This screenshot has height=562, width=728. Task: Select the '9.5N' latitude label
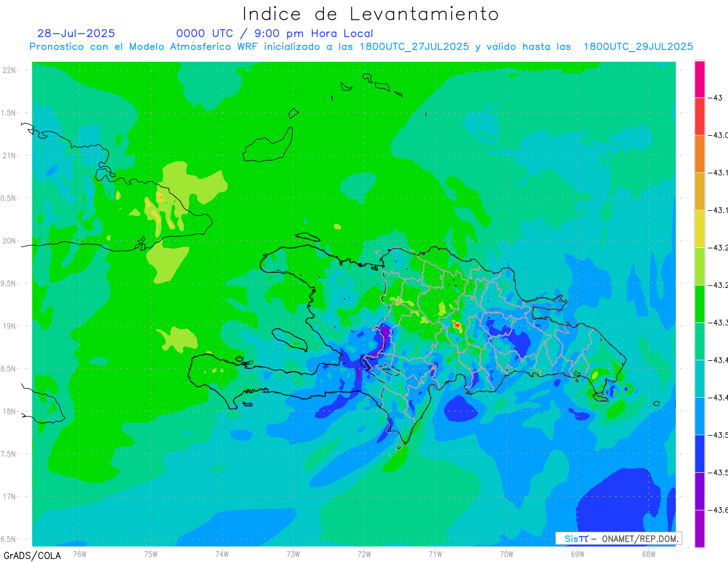pyautogui.click(x=9, y=283)
